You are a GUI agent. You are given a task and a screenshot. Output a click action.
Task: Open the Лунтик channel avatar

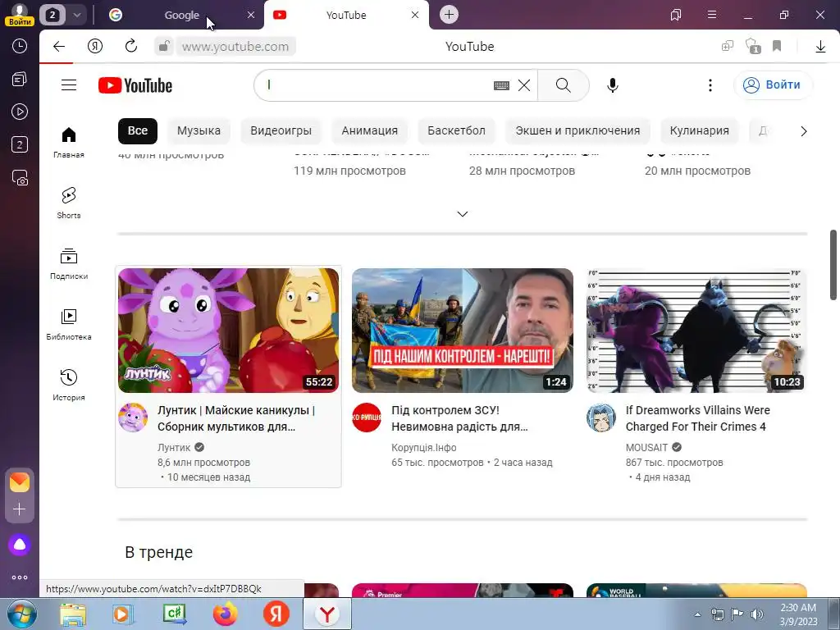(133, 418)
